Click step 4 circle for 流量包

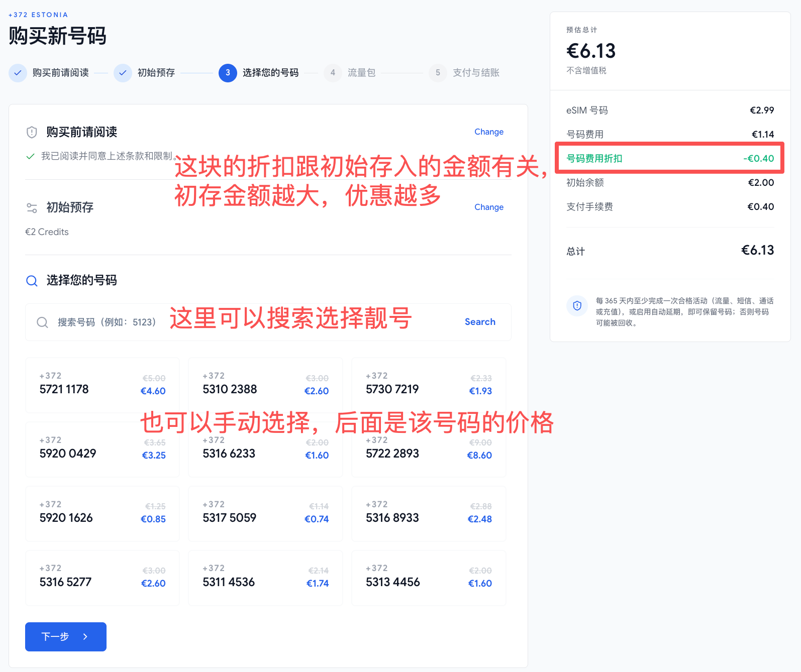(x=333, y=73)
